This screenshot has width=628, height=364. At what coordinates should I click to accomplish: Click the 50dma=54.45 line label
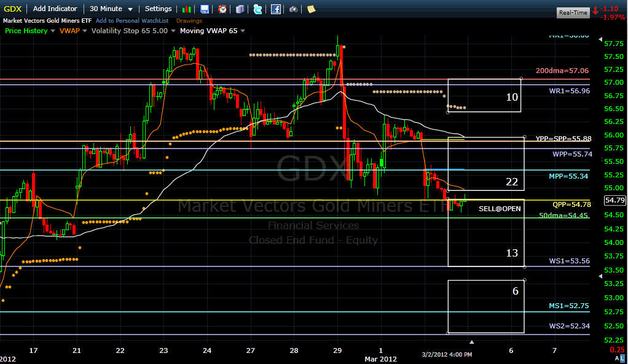563,215
